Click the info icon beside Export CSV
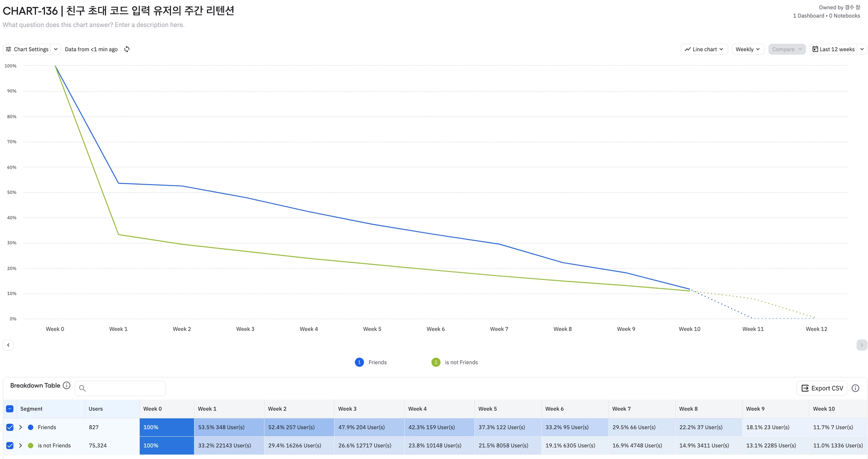868x459 pixels. pos(855,388)
